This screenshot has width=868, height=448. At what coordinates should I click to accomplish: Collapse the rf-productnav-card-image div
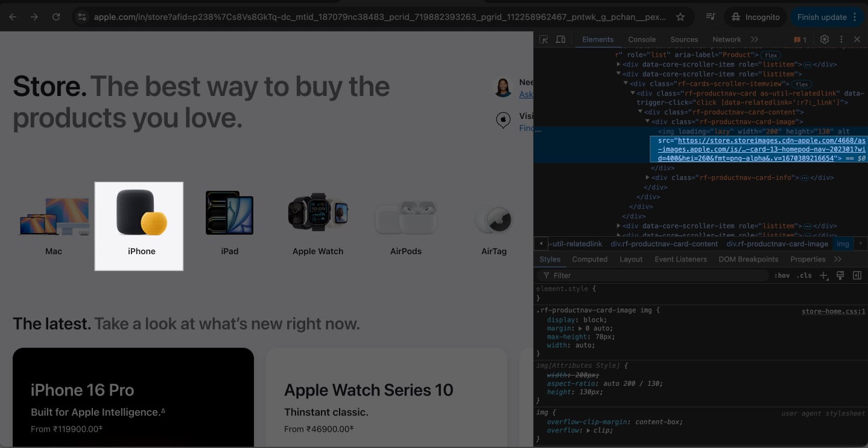point(647,122)
